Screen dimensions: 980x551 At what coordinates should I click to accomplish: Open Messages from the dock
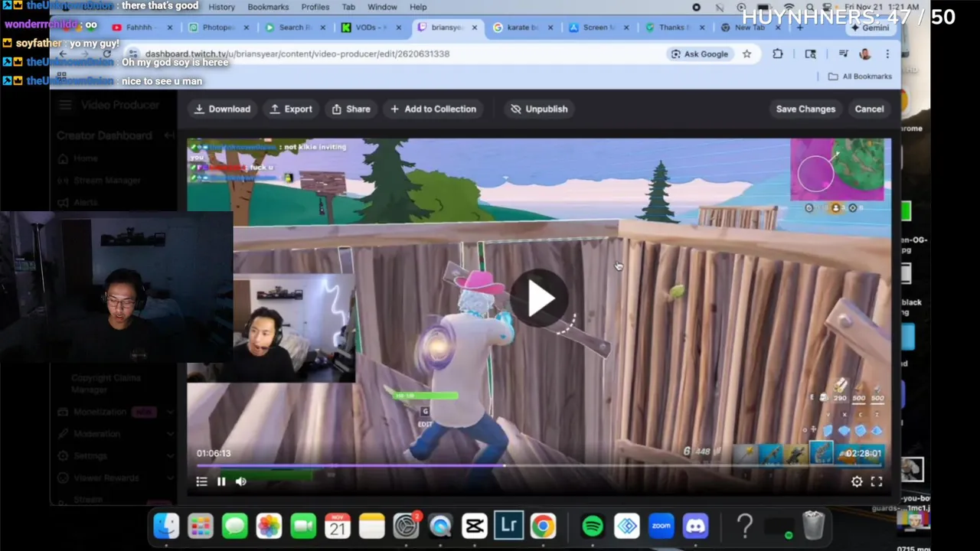[x=235, y=526]
